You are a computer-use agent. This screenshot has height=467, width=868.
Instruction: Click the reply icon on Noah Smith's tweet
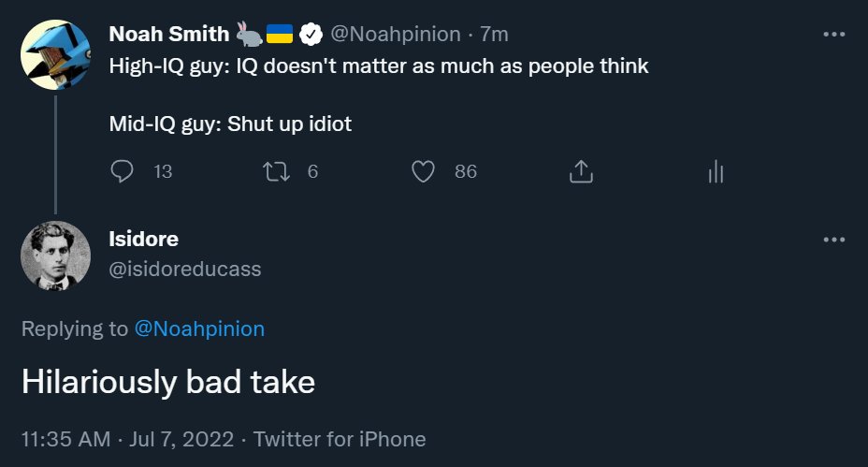(123, 171)
